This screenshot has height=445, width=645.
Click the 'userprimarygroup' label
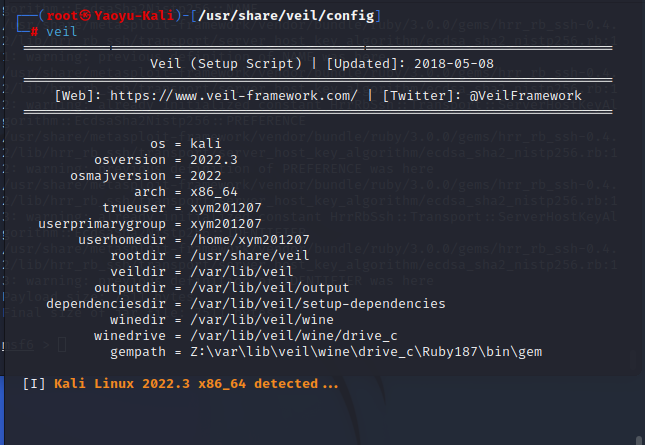[102, 224]
